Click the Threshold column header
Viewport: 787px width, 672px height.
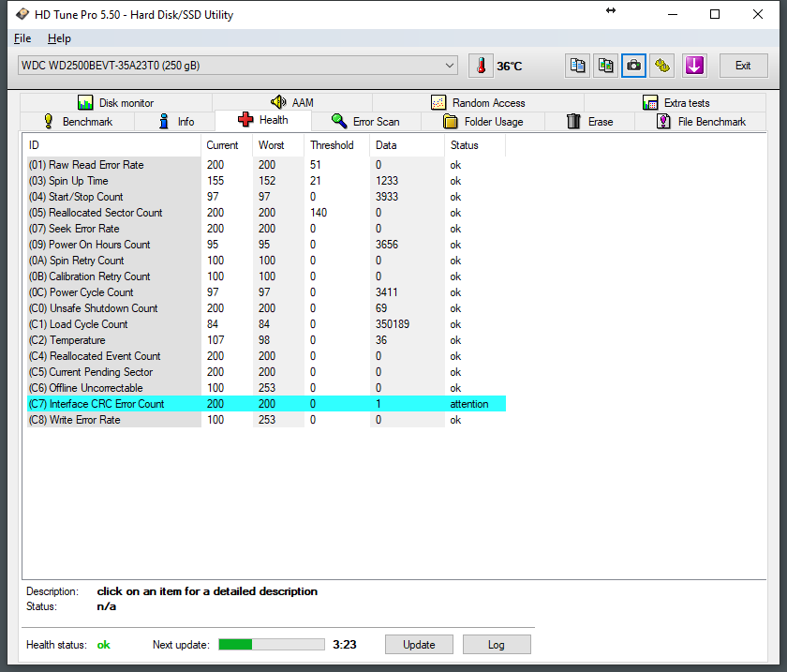(x=336, y=145)
